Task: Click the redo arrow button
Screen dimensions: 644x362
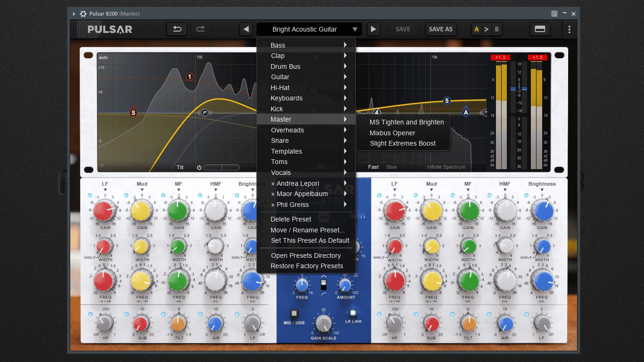Action: 200,29
